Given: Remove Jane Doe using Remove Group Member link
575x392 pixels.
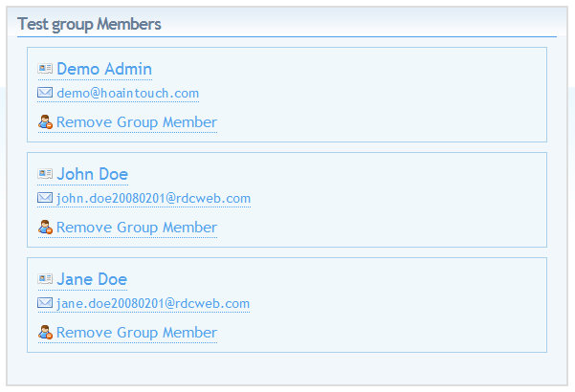Looking at the screenshot, I should coord(137,333).
